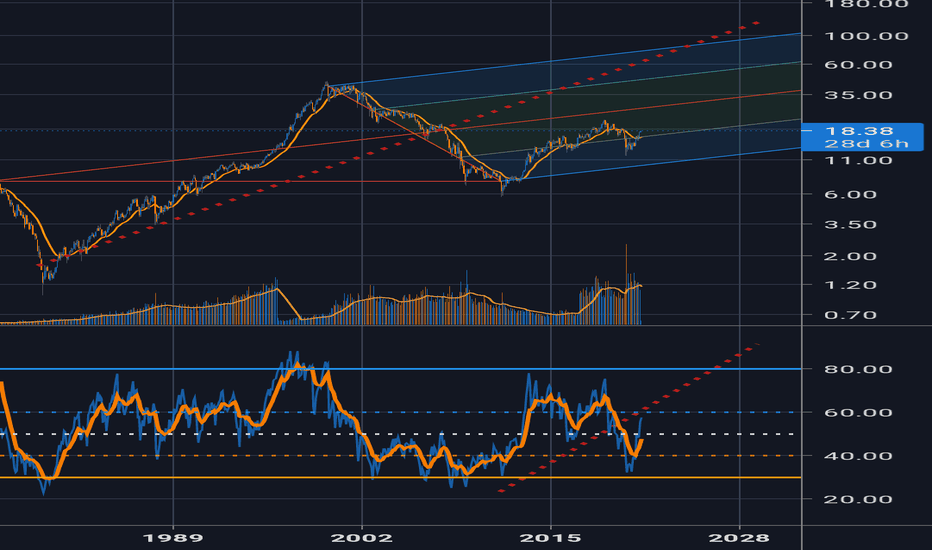Image resolution: width=932 pixels, height=550 pixels.
Task: Select the blue 80.00 overbought horizontal line
Action: 401,369
